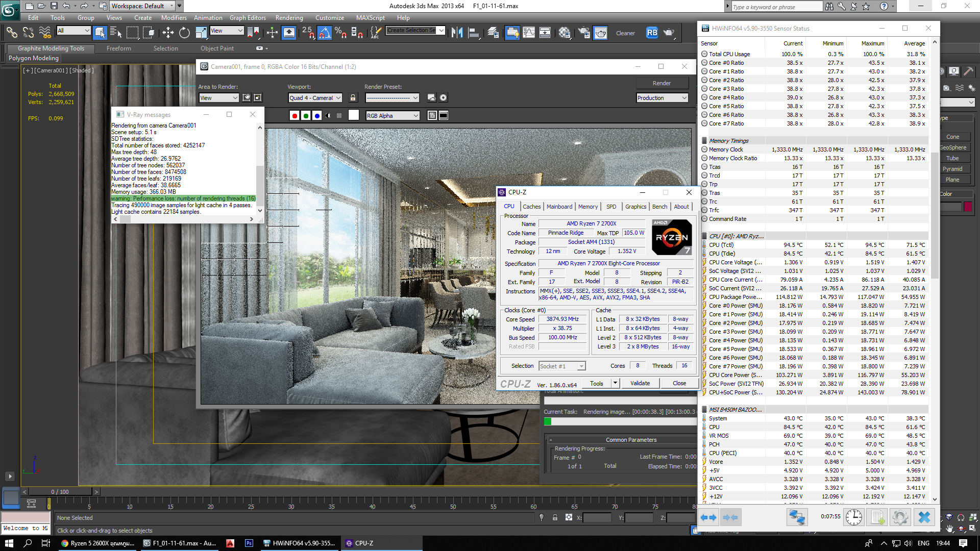Click the Validate button in CPU-Z

(640, 383)
